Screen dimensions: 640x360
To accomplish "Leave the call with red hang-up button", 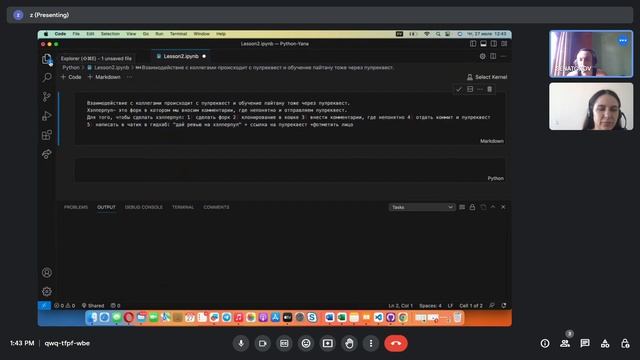I will point(396,344).
